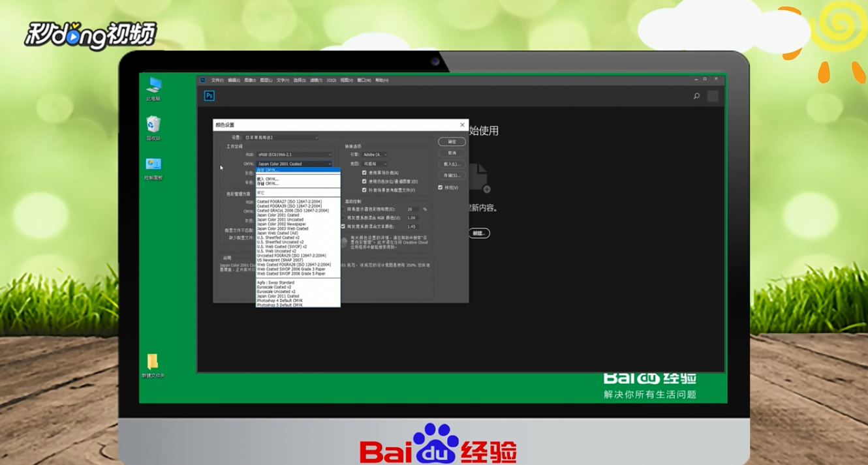Screen dimensions: 868x465
Task: Toggle 用灰度系数混合 RGB 颜色(U) checkbox
Action: click(x=343, y=218)
